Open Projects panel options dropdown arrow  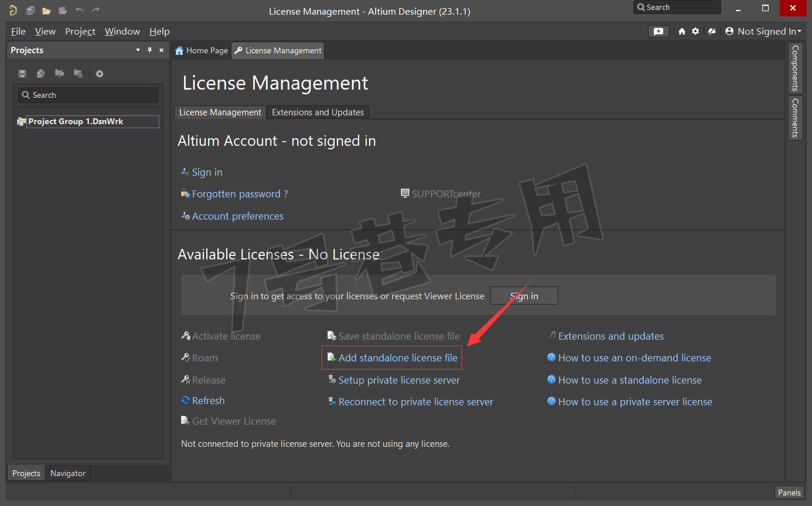point(138,50)
